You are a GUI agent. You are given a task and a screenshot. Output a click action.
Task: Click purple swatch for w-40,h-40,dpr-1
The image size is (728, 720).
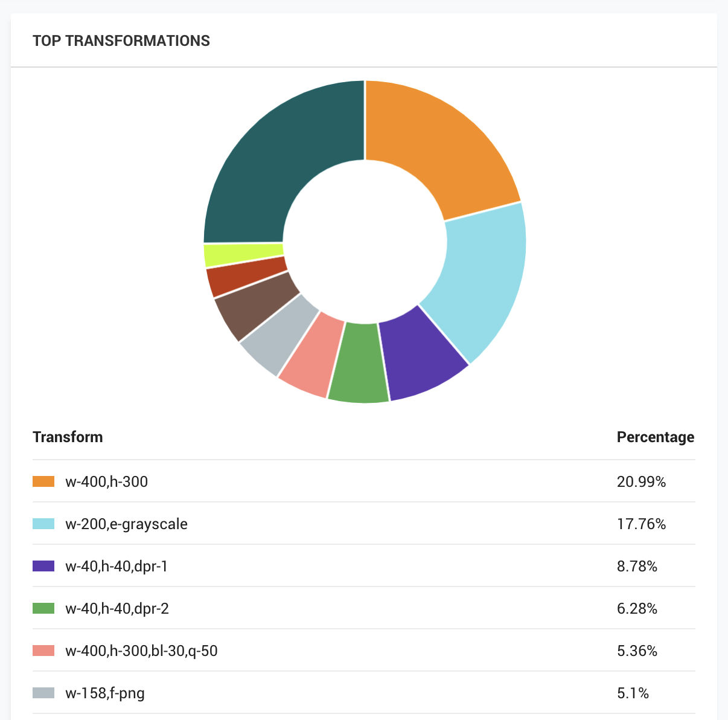point(43,566)
